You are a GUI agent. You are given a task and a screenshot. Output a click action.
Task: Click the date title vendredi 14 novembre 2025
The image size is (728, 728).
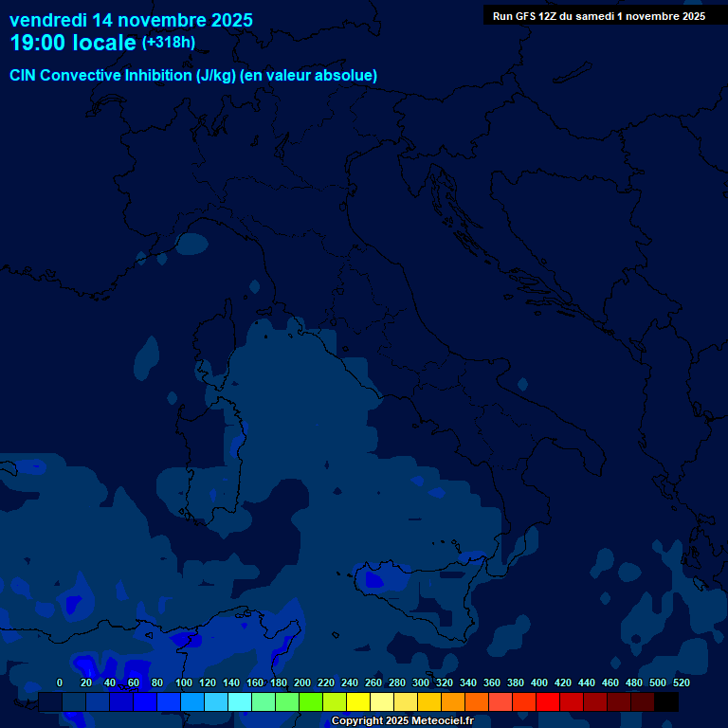click(x=131, y=19)
